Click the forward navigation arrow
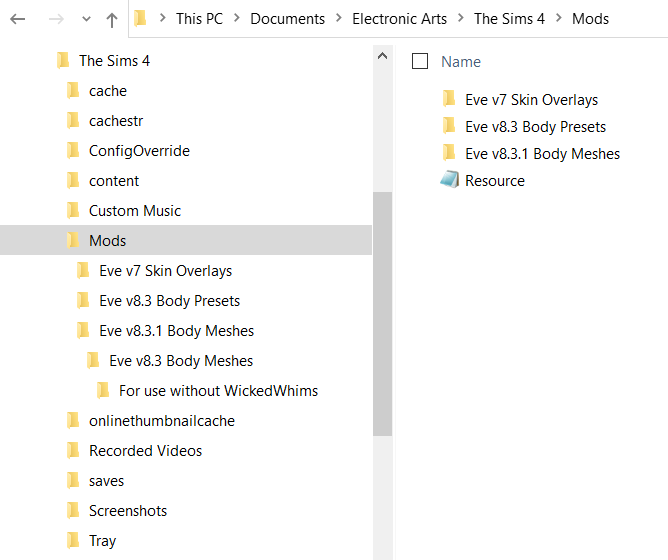 [56, 19]
